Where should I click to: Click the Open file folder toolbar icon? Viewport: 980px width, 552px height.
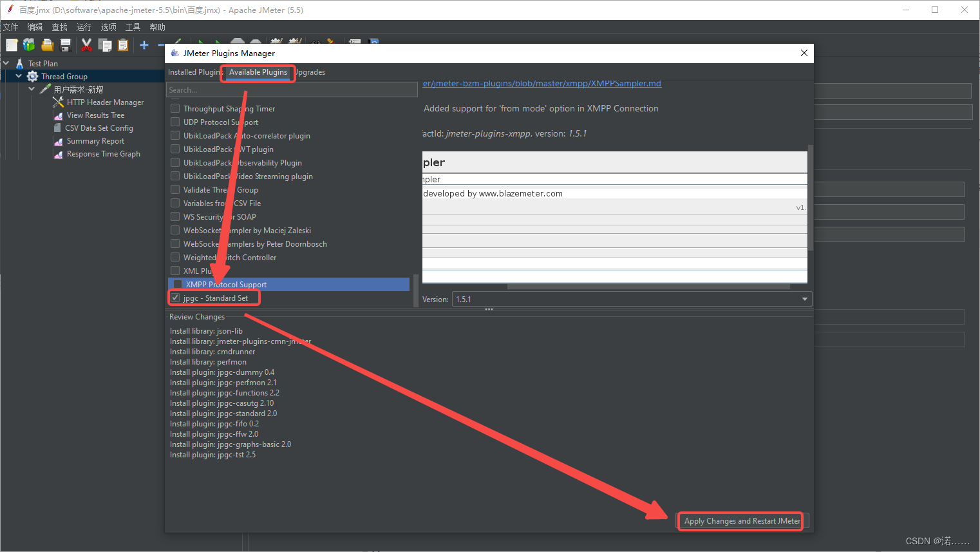pyautogui.click(x=47, y=45)
